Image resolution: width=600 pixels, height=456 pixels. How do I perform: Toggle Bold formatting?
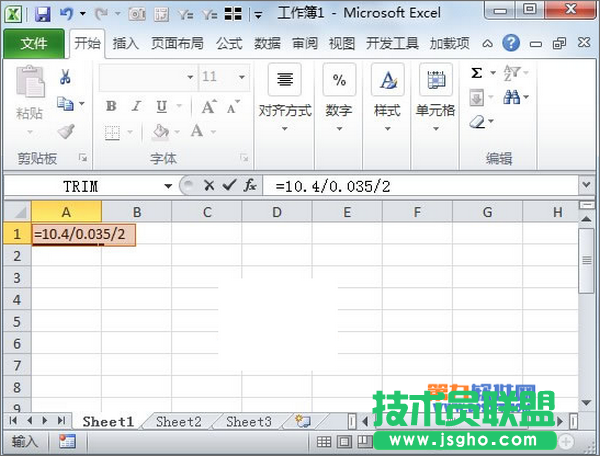click(x=111, y=106)
